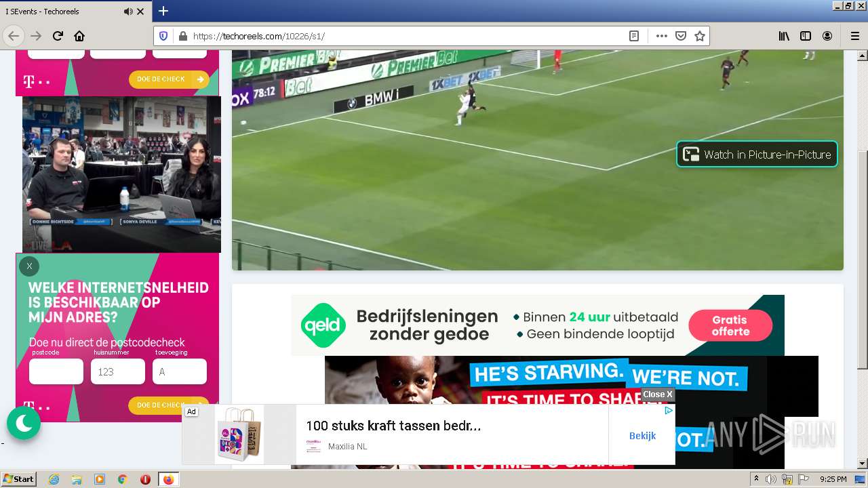
Task: Open the volume tray icon
Action: click(771, 479)
